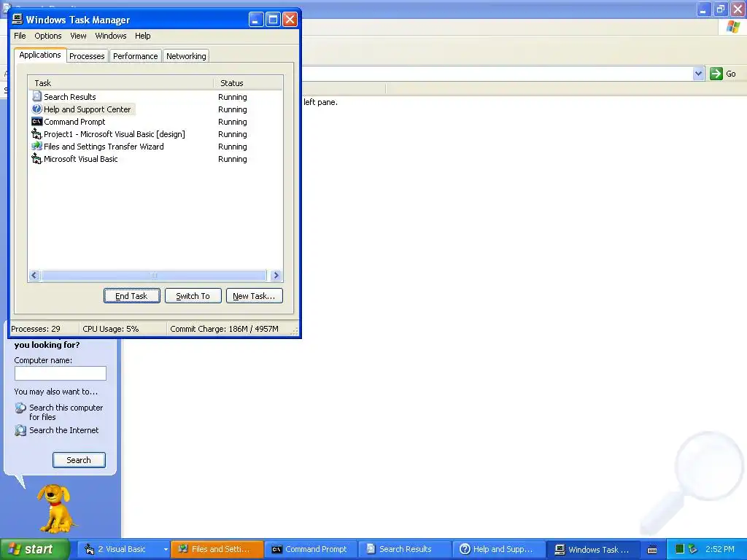Click the Files and Setti... taskbar button
747x560 pixels.
click(x=217, y=549)
